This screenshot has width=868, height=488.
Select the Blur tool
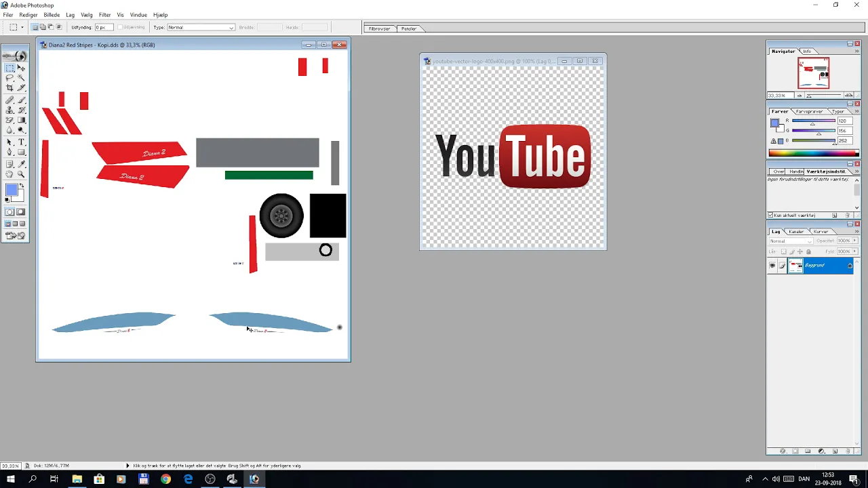(9, 129)
